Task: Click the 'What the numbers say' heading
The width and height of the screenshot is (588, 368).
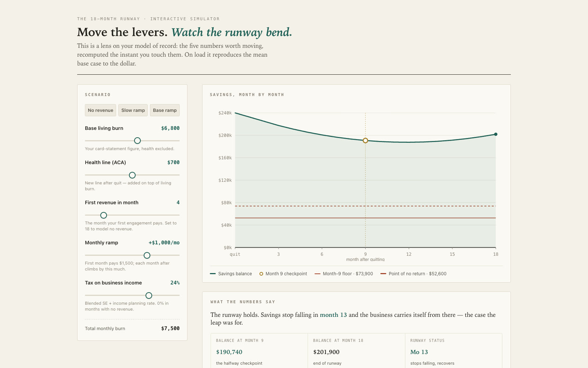Action: pyautogui.click(x=243, y=302)
